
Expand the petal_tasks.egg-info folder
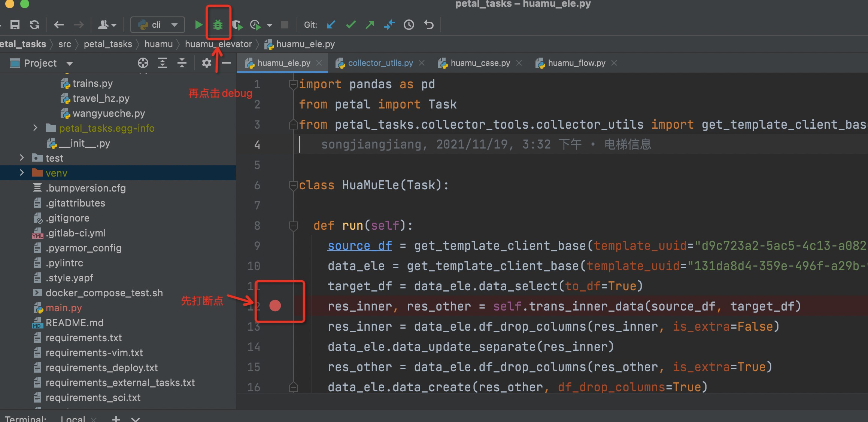[x=35, y=128]
